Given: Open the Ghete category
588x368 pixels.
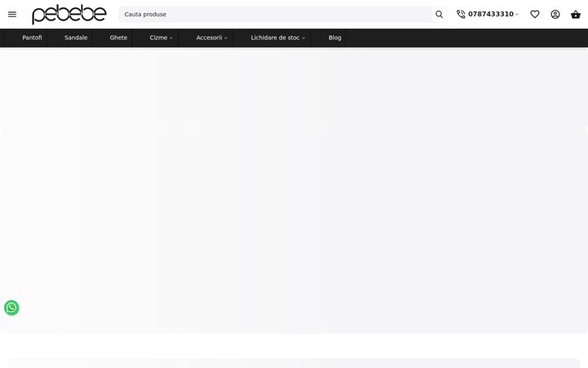Looking at the screenshot, I should pos(118,38).
